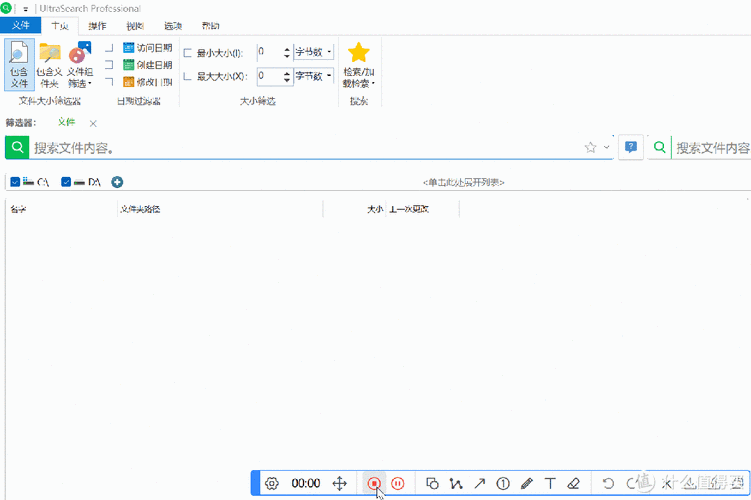Enable the 访问日期 date filter checkbox
Viewport: 751px width, 500px height.
pos(109,48)
